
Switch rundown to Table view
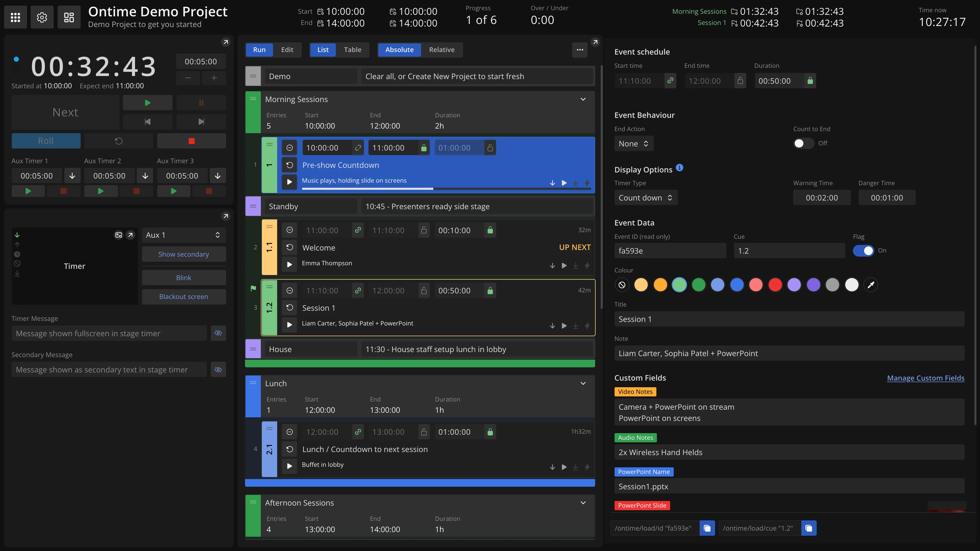click(x=352, y=50)
